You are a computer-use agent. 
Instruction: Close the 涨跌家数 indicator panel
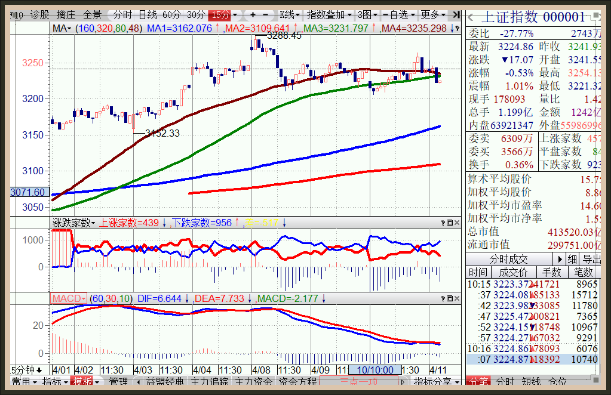pyautogui.click(x=457, y=223)
